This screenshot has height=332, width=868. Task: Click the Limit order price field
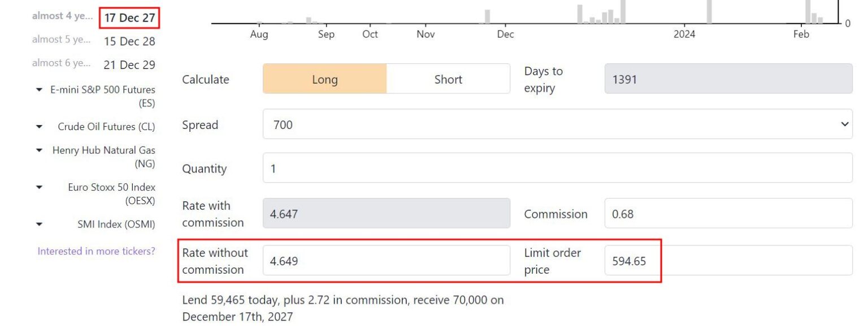click(728, 261)
